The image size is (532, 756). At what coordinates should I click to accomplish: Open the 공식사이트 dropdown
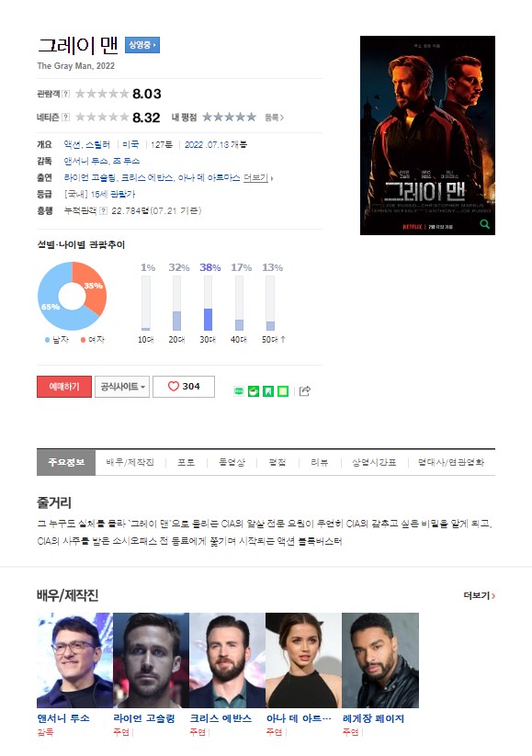click(122, 387)
